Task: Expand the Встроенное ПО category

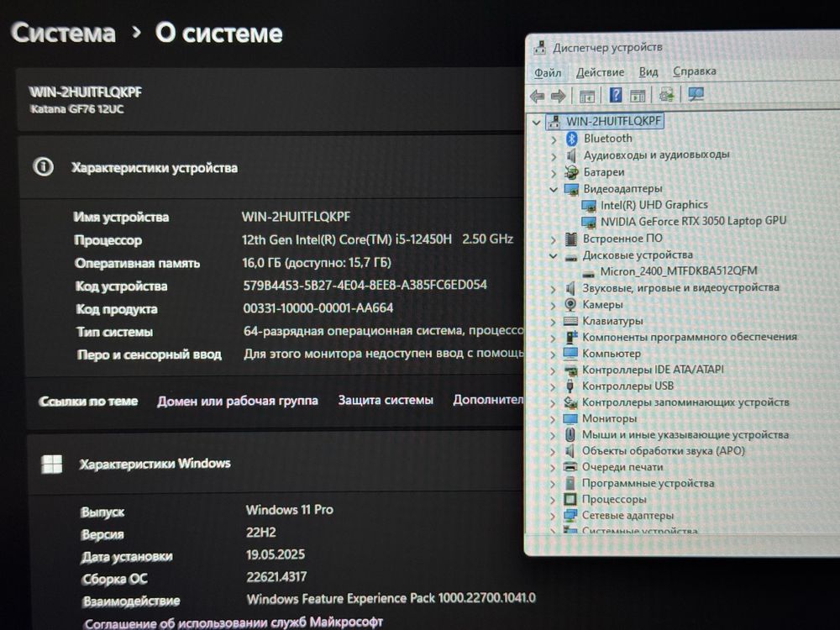Action: tap(554, 239)
